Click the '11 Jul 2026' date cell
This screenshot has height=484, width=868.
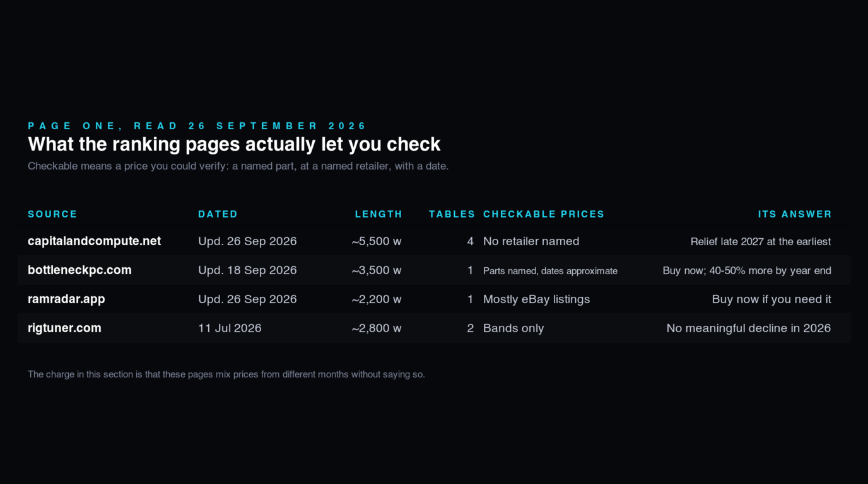230,328
